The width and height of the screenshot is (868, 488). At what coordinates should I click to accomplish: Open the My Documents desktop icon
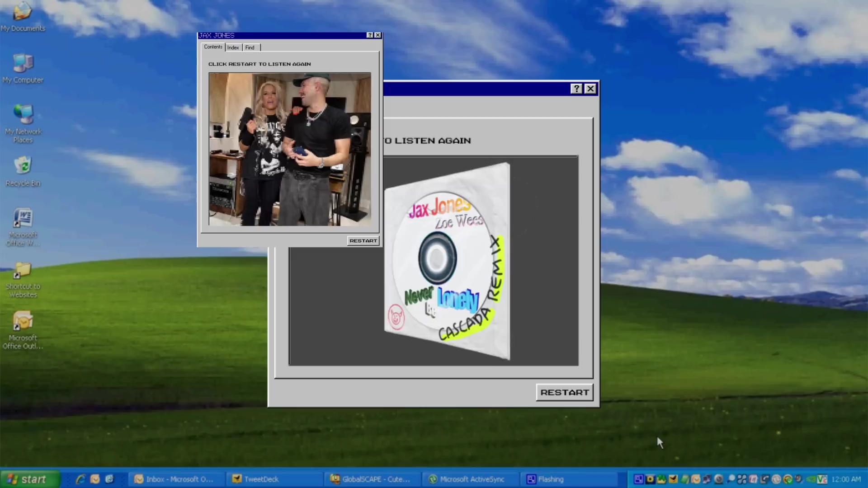click(x=23, y=18)
